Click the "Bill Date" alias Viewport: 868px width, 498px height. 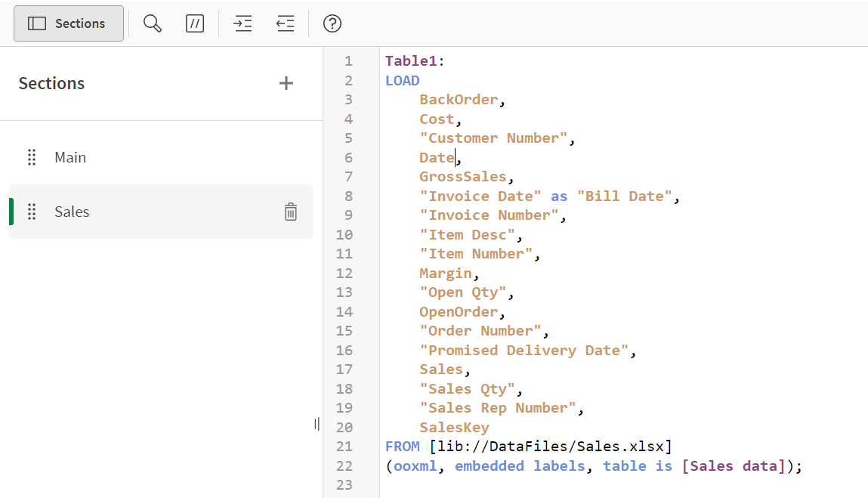click(x=625, y=196)
